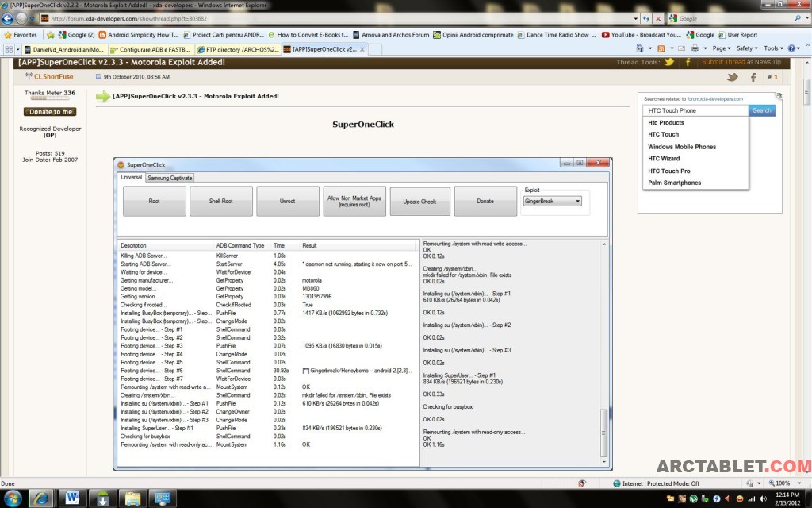Click the RSS feeds icon
This screenshot has width=812, height=508.
[x=661, y=48]
